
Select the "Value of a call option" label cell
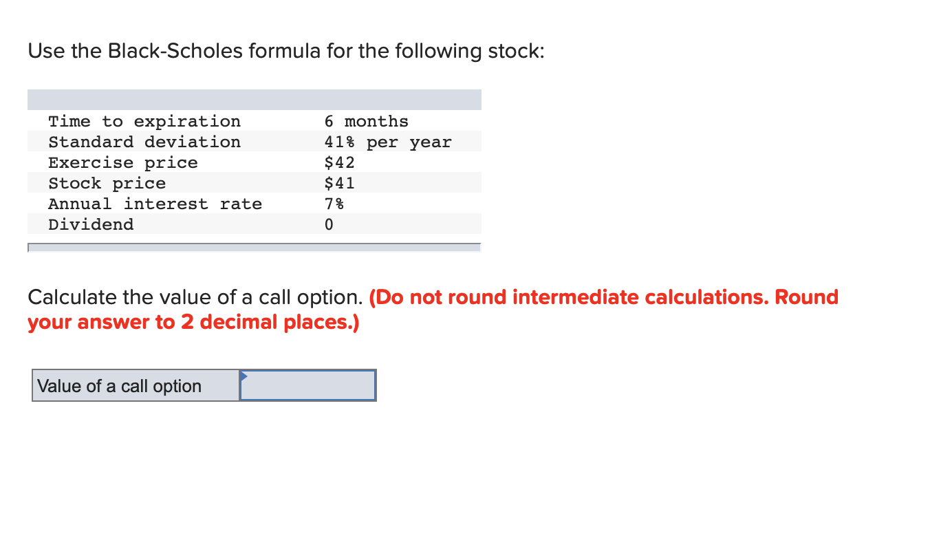point(136,386)
